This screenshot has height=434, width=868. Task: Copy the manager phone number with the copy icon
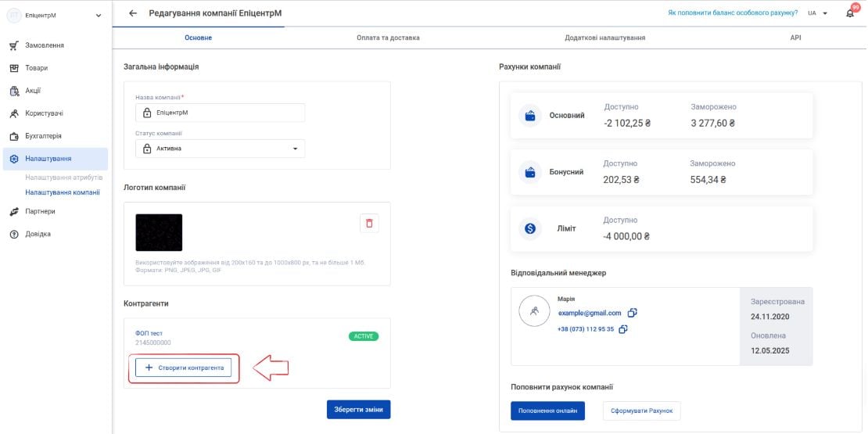coord(622,328)
